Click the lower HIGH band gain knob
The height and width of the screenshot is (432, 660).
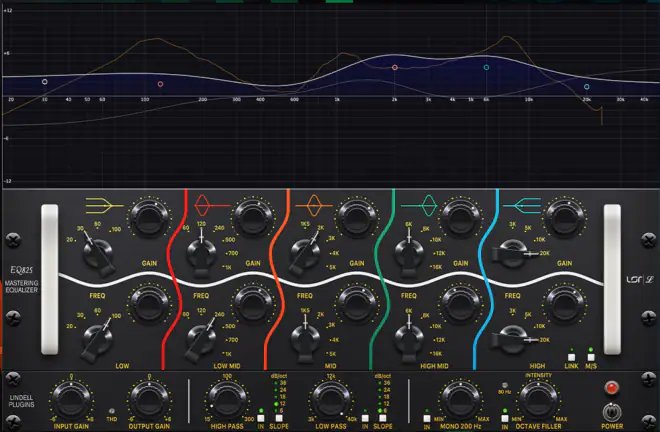pyautogui.click(x=564, y=304)
